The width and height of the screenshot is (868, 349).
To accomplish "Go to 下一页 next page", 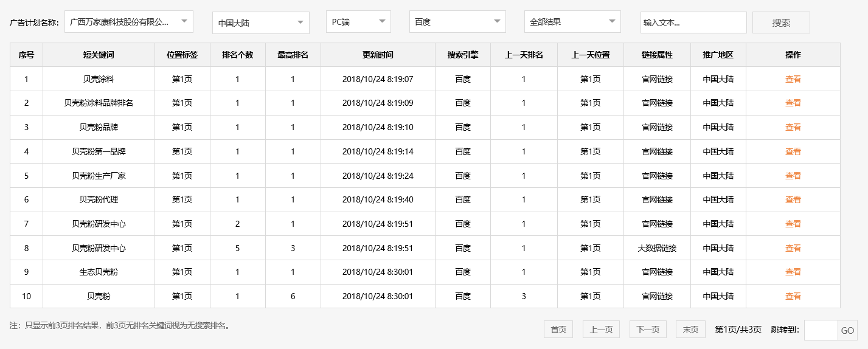I will coord(648,330).
